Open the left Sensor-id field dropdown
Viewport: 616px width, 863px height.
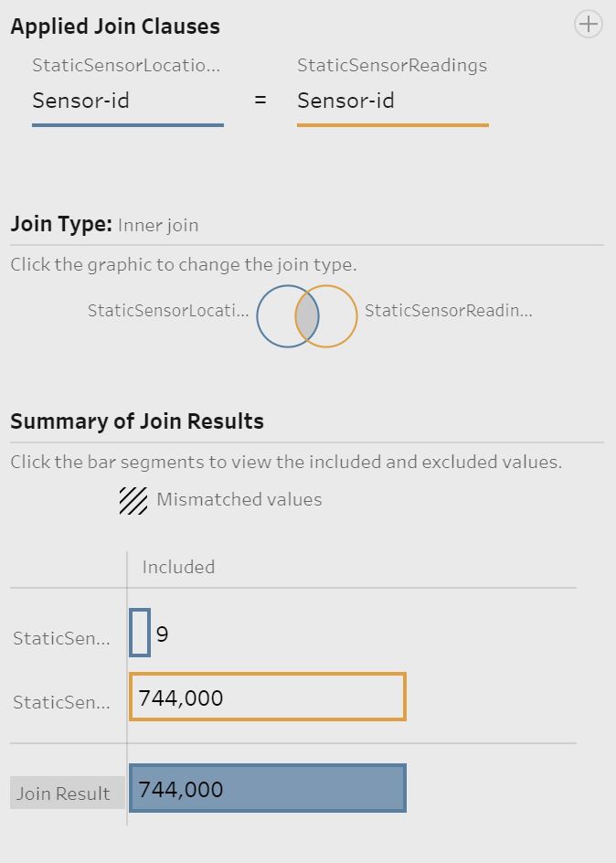(127, 101)
